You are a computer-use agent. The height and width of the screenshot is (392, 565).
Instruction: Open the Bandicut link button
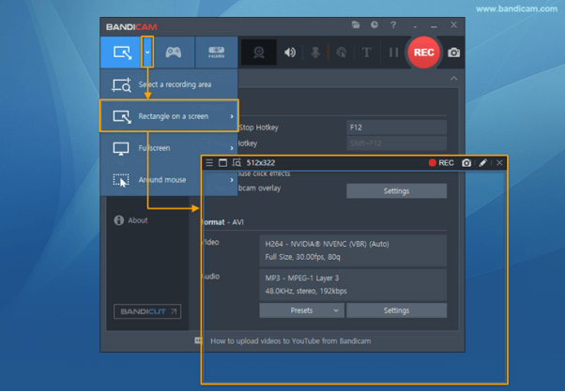pyautogui.click(x=147, y=311)
